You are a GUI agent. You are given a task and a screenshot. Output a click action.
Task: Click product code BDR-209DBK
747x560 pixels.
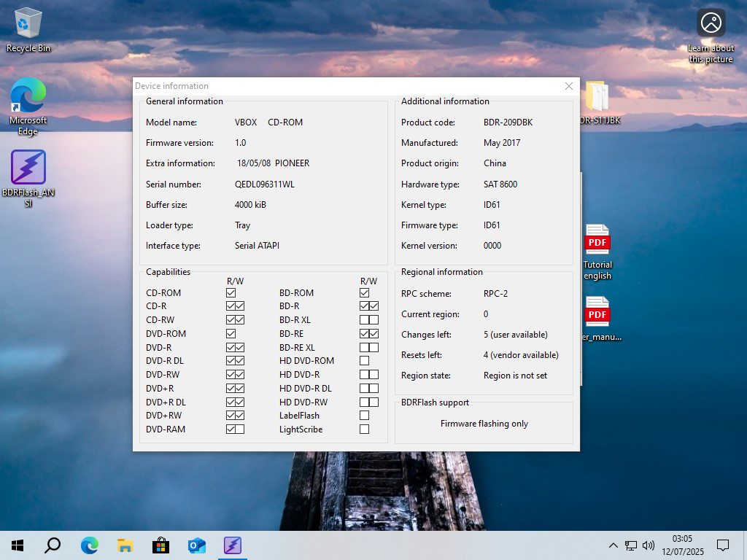508,122
